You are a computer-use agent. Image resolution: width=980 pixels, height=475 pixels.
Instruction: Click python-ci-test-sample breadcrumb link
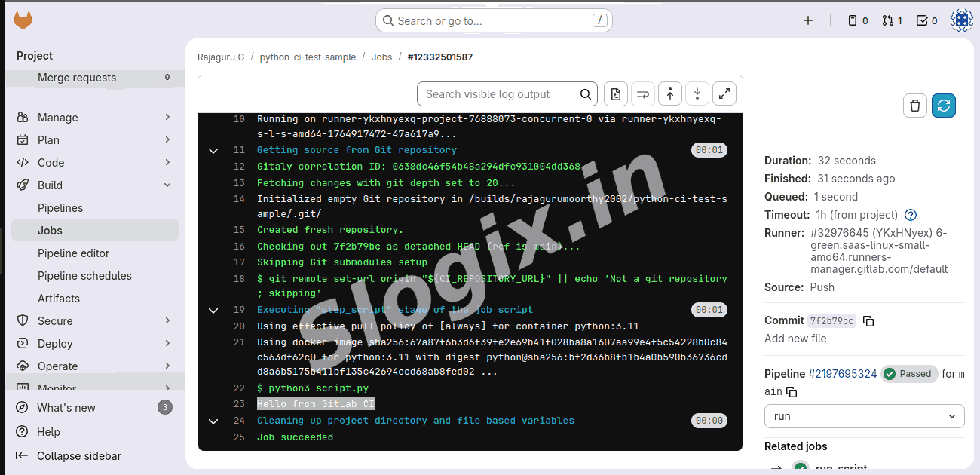click(x=308, y=57)
